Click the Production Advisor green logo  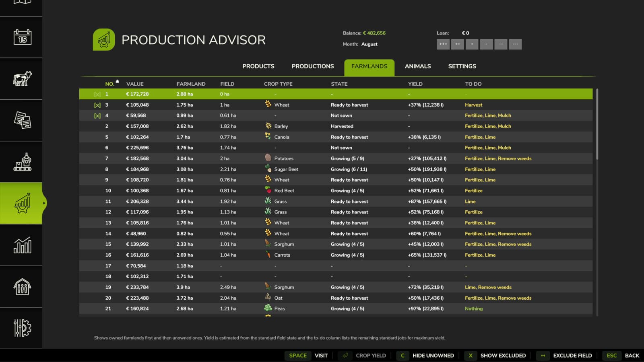point(104,39)
